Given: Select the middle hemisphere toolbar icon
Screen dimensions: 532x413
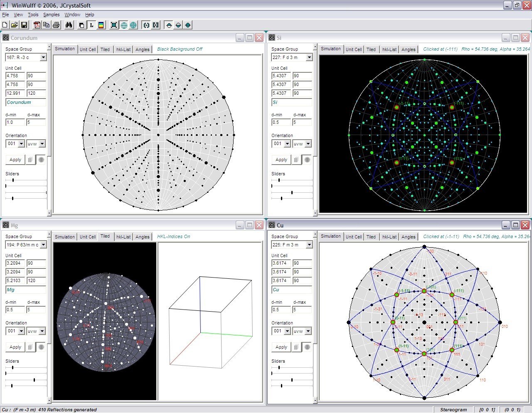Looking at the screenshot, I should (178, 25).
